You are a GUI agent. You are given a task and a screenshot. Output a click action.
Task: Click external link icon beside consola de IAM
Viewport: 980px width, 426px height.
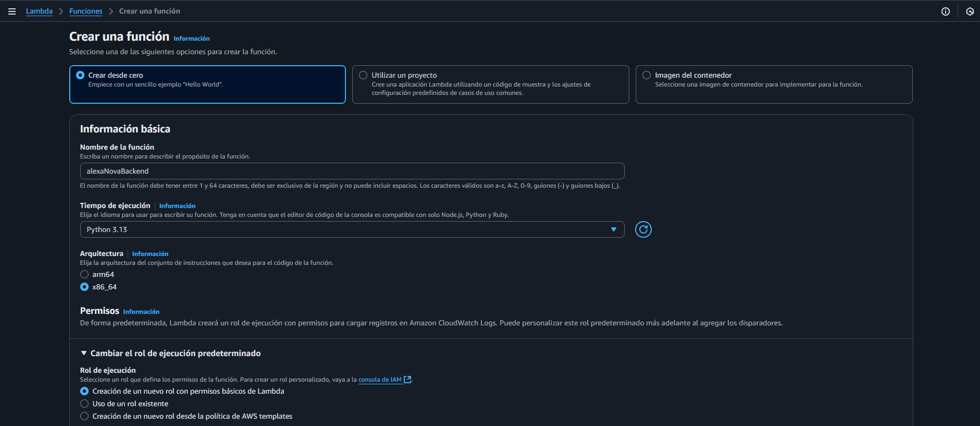[x=407, y=380]
